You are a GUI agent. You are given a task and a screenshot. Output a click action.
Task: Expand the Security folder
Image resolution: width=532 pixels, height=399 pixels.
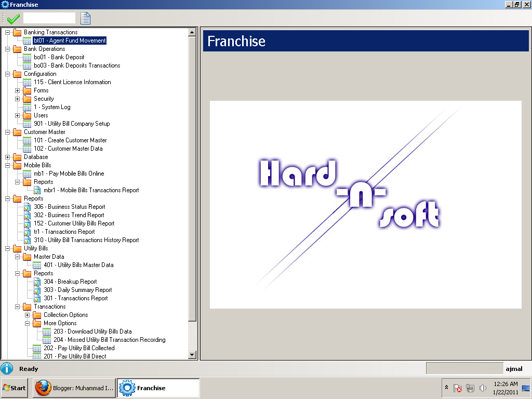click(17, 99)
